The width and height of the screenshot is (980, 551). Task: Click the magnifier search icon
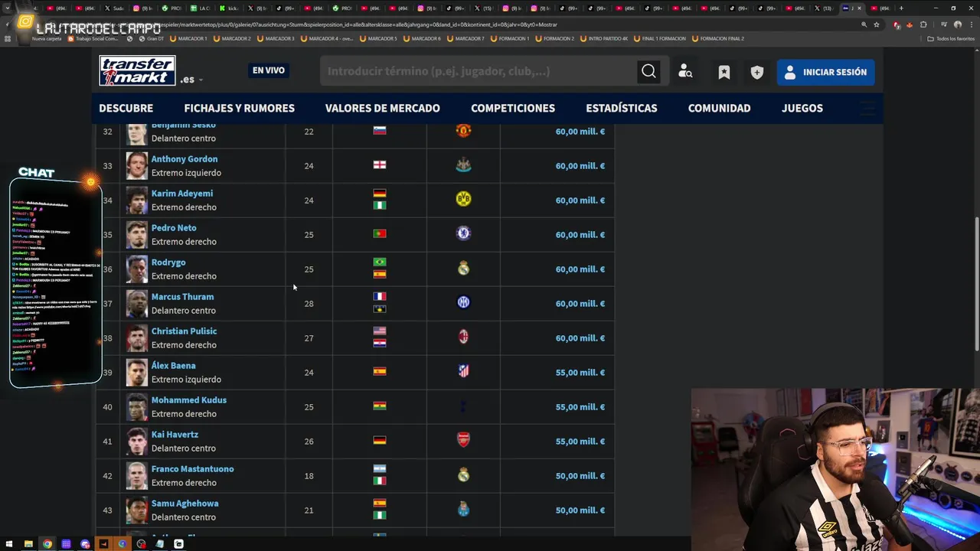point(648,71)
